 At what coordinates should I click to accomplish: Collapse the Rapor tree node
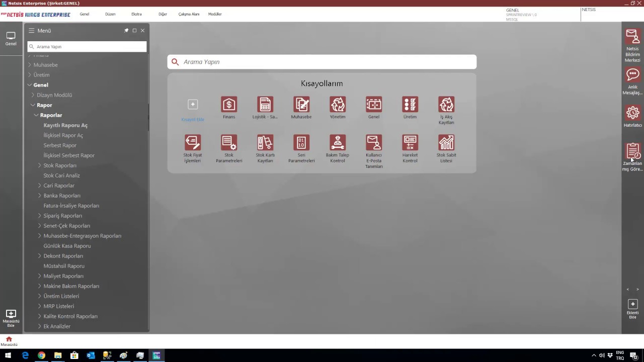pos(33,105)
